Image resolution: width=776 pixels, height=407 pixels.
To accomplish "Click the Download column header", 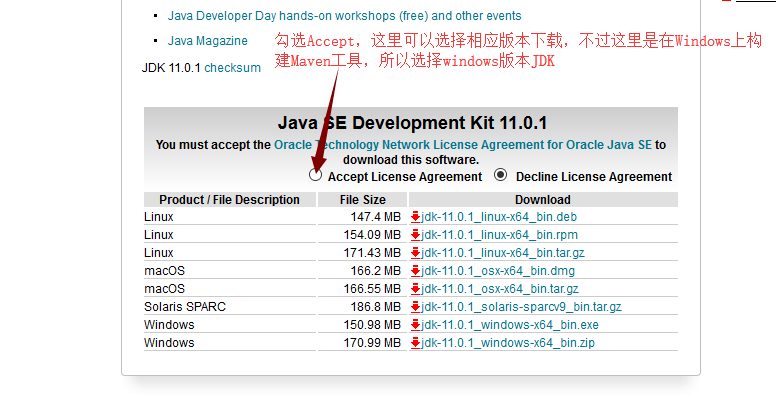I will [x=543, y=200].
